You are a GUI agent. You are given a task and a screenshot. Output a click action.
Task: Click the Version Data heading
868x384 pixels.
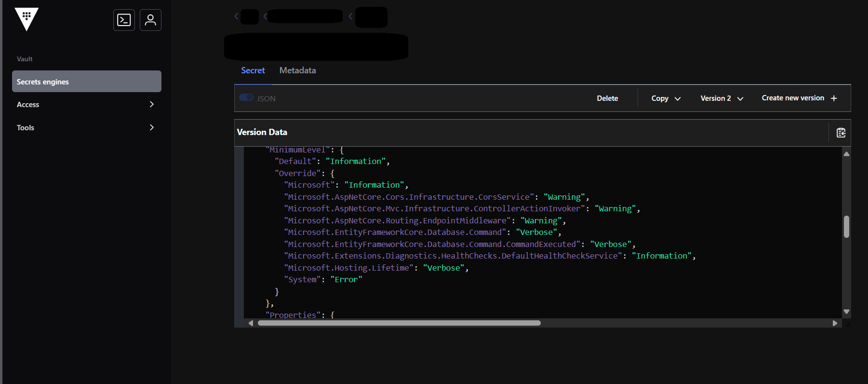coord(262,132)
